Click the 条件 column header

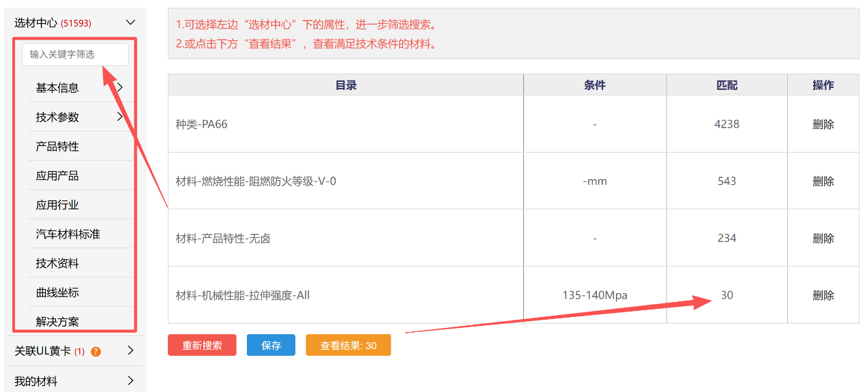click(595, 85)
